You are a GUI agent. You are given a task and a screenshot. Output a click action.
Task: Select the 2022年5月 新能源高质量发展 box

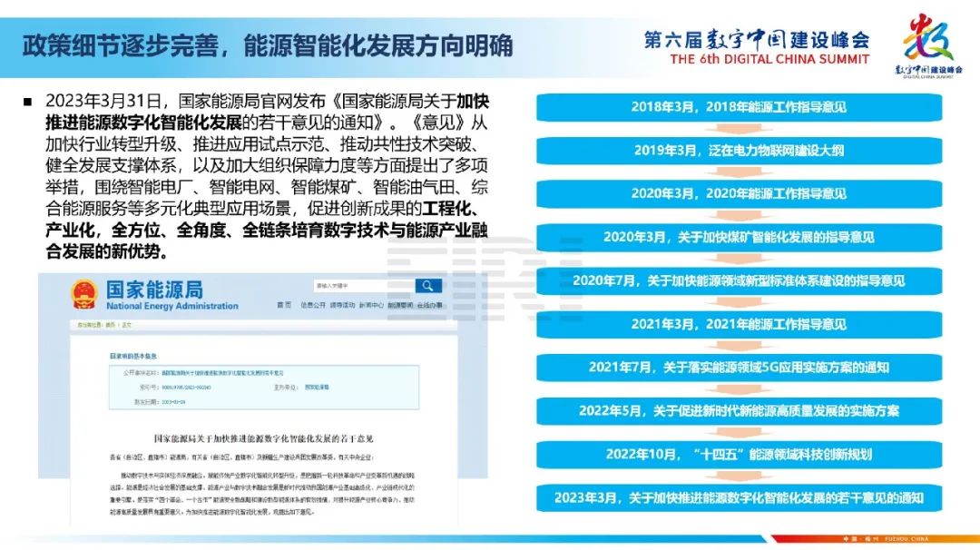739,411
